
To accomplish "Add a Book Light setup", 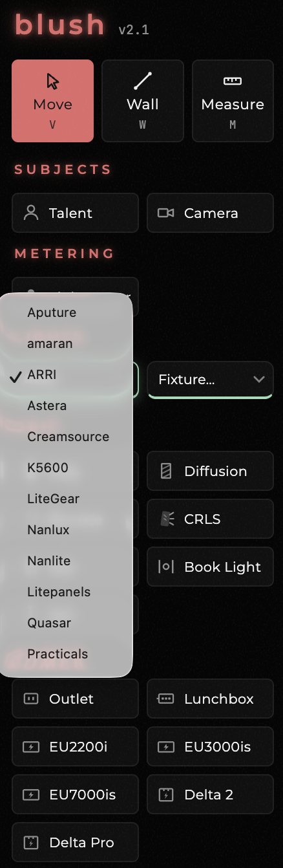I will point(210,567).
